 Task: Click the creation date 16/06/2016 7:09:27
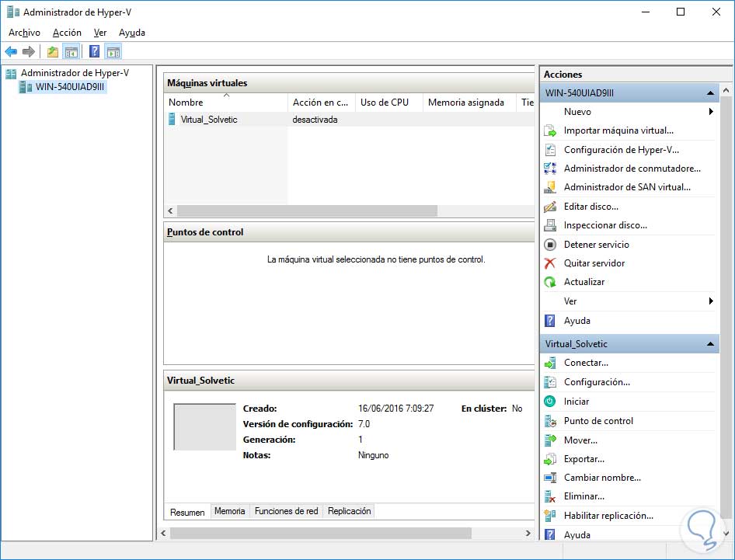(x=395, y=409)
